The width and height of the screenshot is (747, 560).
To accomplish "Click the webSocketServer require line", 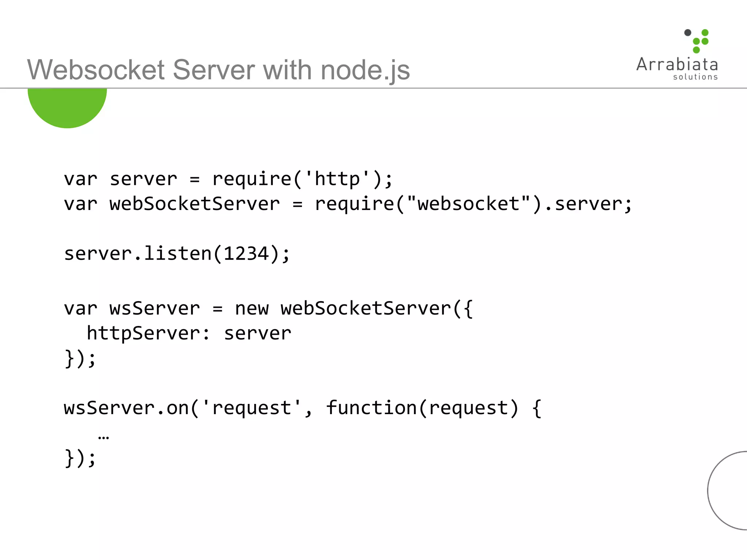I will pos(348,204).
